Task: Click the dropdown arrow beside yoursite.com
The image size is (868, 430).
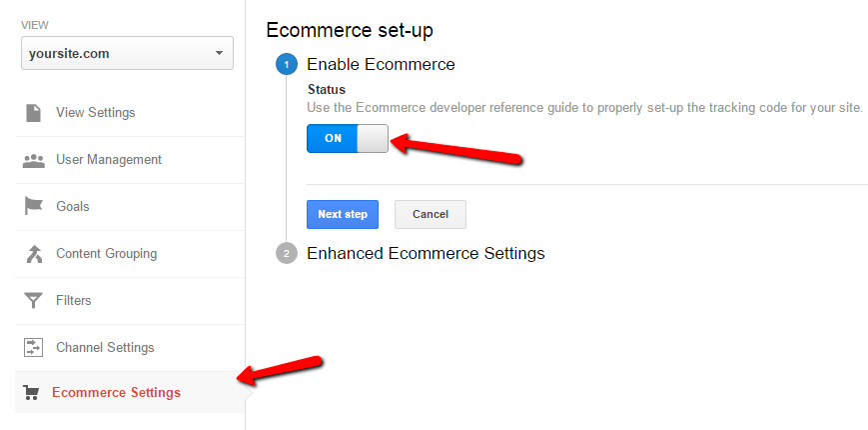Action: coord(219,54)
